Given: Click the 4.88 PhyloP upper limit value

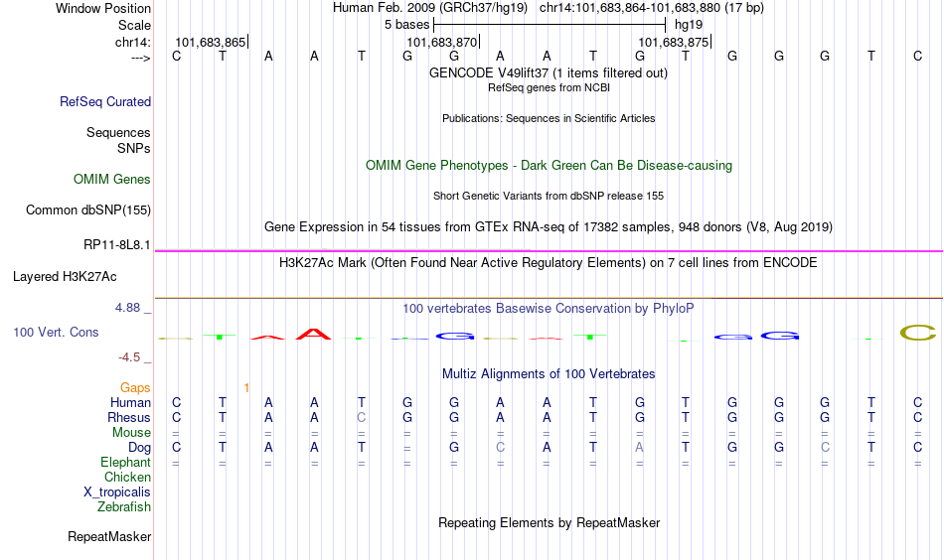Looking at the screenshot, I should (x=127, y=308).
